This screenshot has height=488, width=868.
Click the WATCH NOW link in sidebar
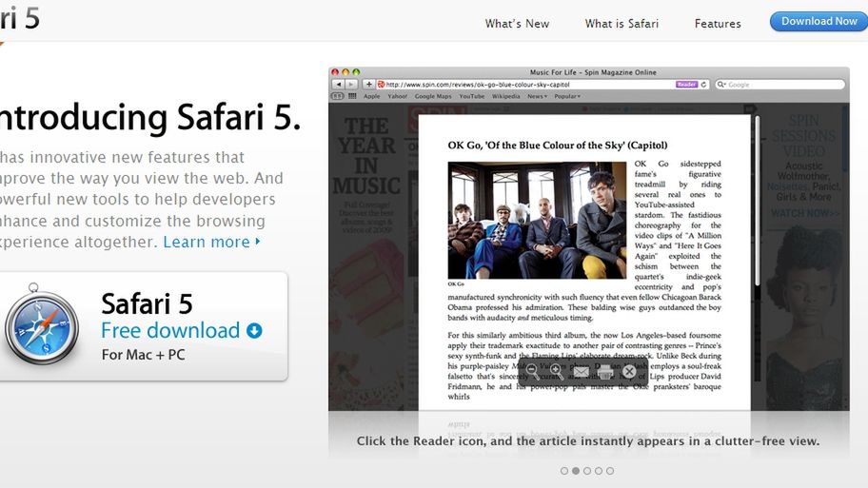pos(805,213)
